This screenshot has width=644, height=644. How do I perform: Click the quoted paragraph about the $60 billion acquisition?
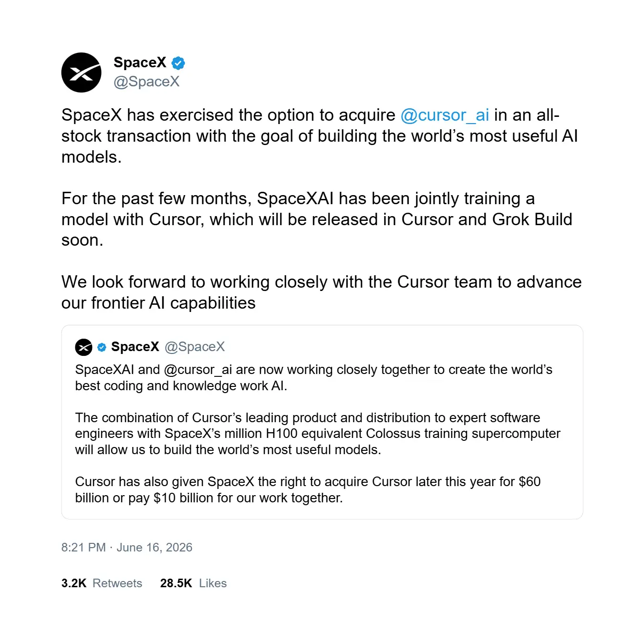pyautogui.click(x=308, y=490)
